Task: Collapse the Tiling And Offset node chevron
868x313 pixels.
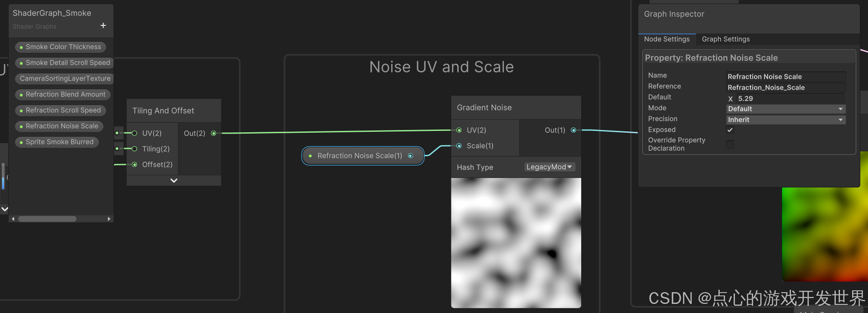Action: [174, 180]
